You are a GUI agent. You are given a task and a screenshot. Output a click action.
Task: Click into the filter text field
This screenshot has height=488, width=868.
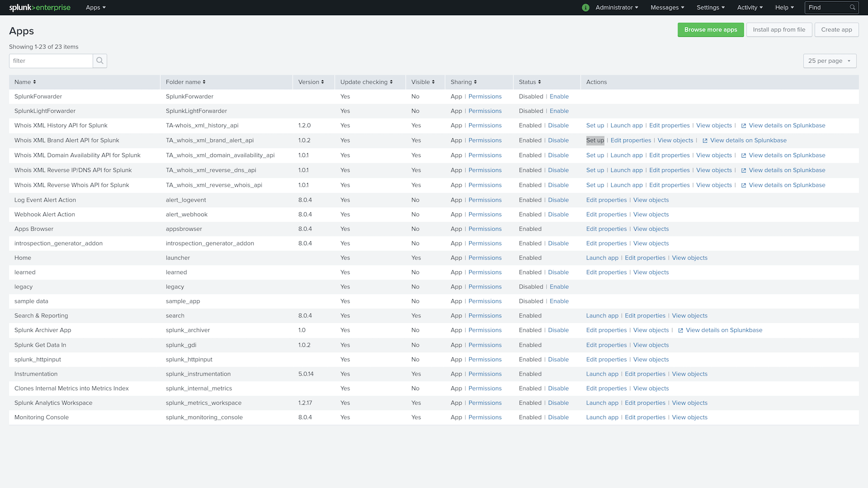point(51,61)
